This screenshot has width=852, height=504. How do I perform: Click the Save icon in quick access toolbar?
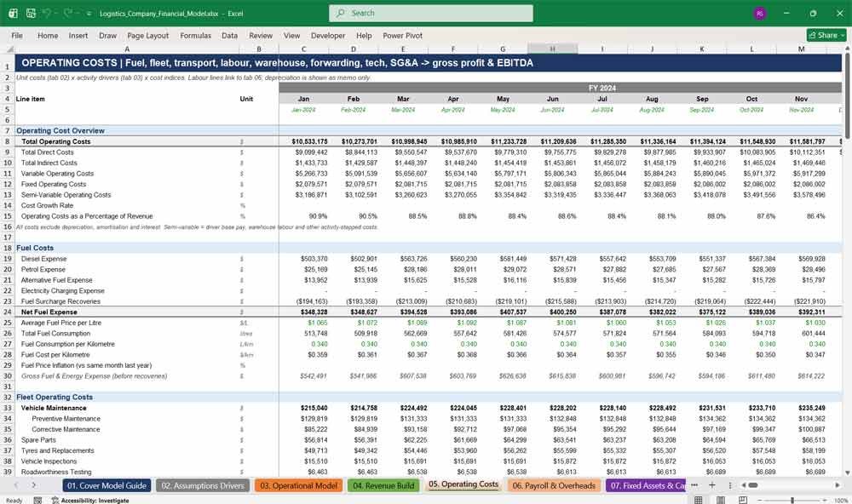(31, 13)
